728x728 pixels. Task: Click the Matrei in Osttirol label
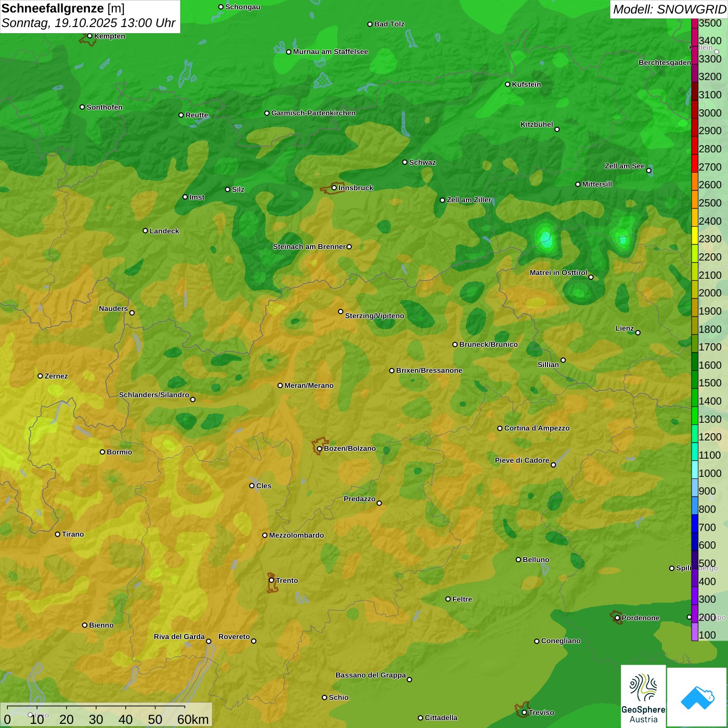(x=558, y=272)
